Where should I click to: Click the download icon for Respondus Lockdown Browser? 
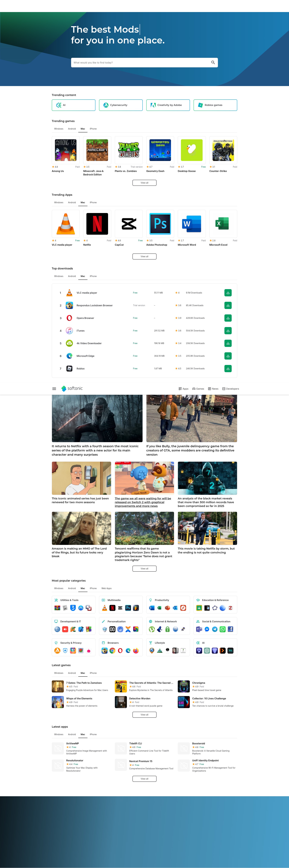pos(228,305)
